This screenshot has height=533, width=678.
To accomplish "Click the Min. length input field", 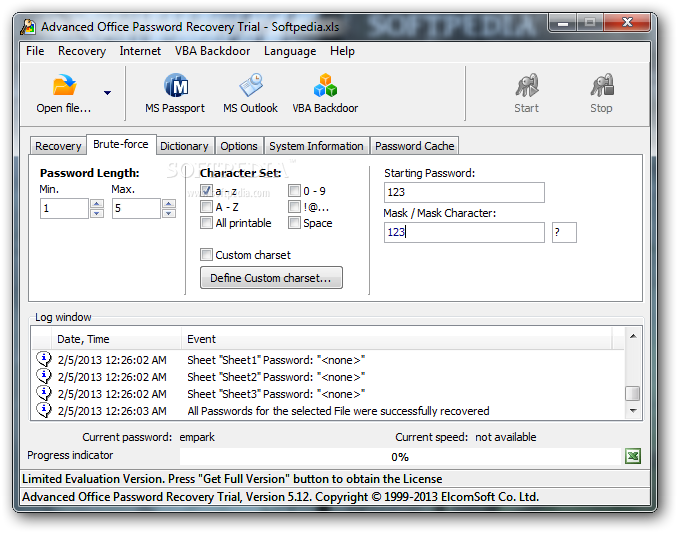I will click(x=64, y=208).
